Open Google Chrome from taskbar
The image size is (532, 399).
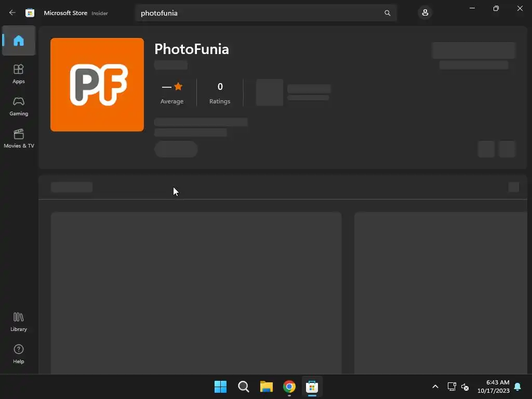(x=289, y=387)
